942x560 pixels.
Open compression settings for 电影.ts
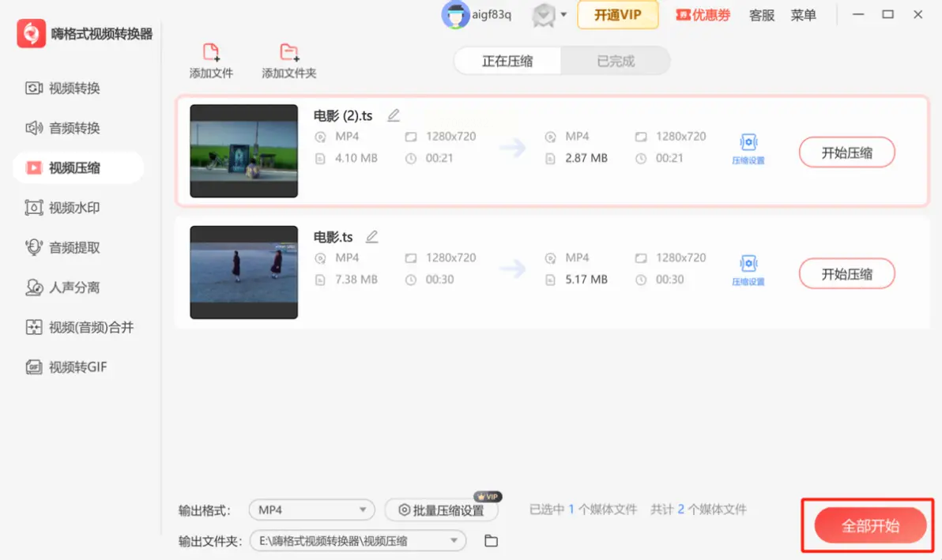coord(748,270)
